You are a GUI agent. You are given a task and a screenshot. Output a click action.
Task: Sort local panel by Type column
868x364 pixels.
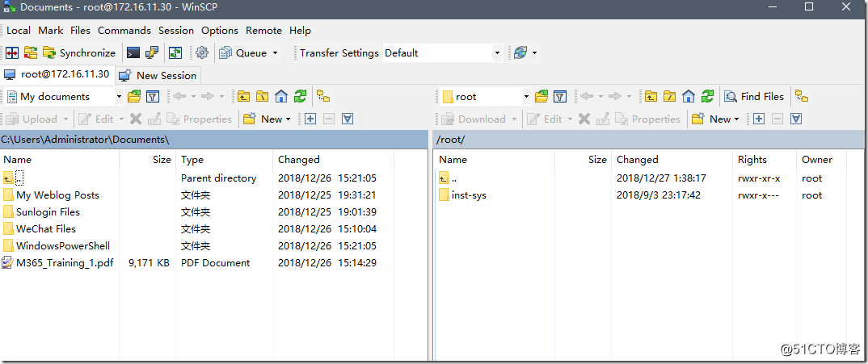click(224, 159)
